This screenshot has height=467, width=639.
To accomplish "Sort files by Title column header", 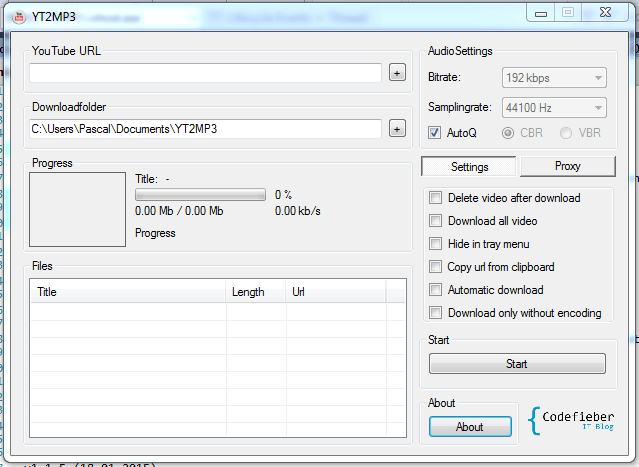I will click(x=128, y=292).
